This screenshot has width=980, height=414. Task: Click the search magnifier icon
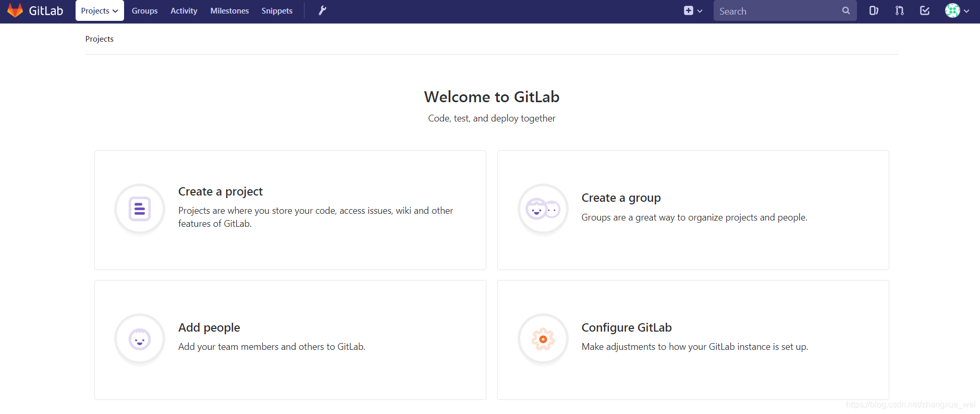tap(846, 10)
